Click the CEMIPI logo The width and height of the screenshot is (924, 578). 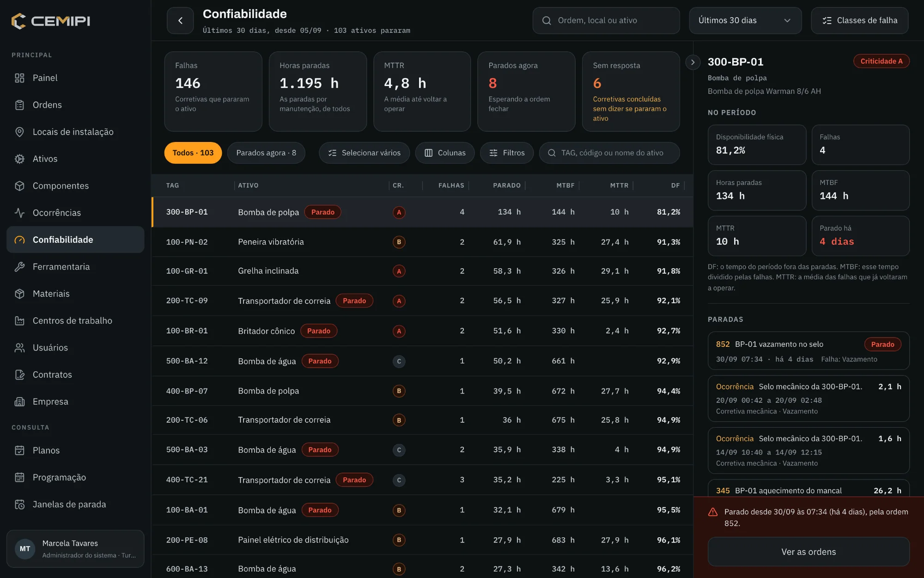(51, 21)
